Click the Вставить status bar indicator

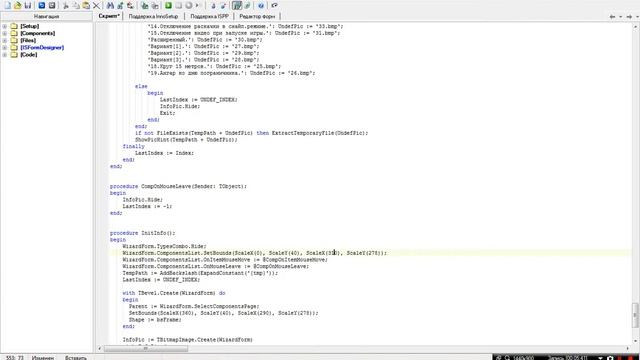click(76, 358)
